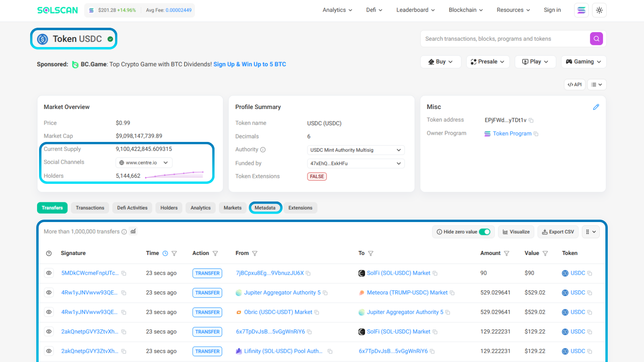The width and height of the screenshot is (644, 362).
Task: Open the transfers chart icon
Action: point(133,231)
